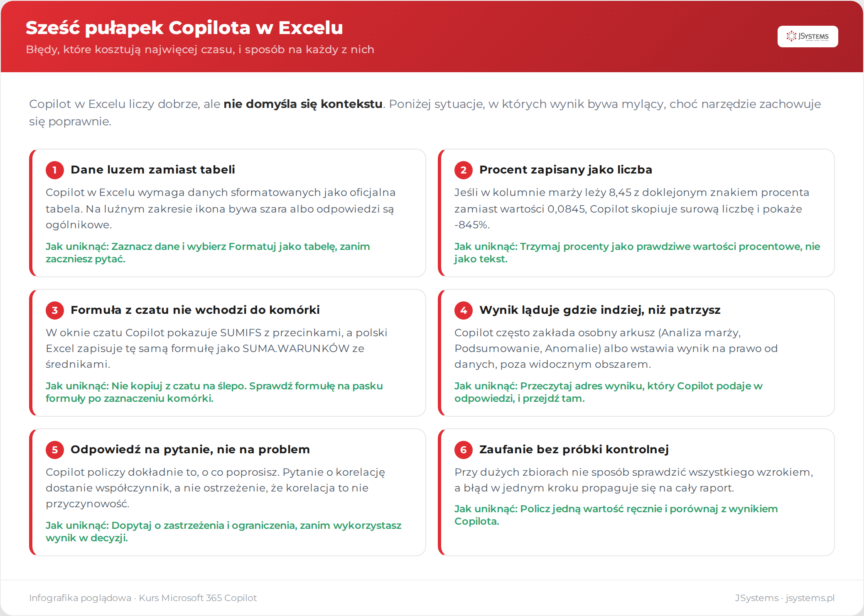
Task: Click paragraph starting "Przy dużych zbiorach nie sposób"
Action: [634, 480]
